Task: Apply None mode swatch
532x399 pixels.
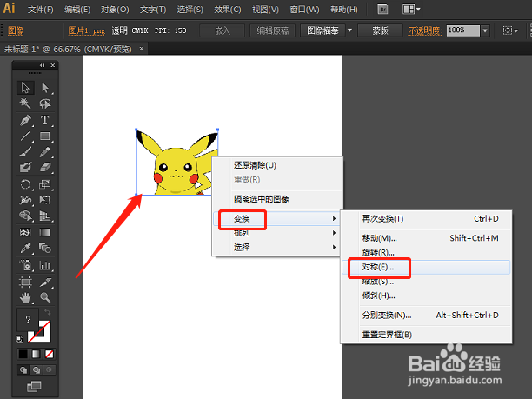Action: coord(49,354)
